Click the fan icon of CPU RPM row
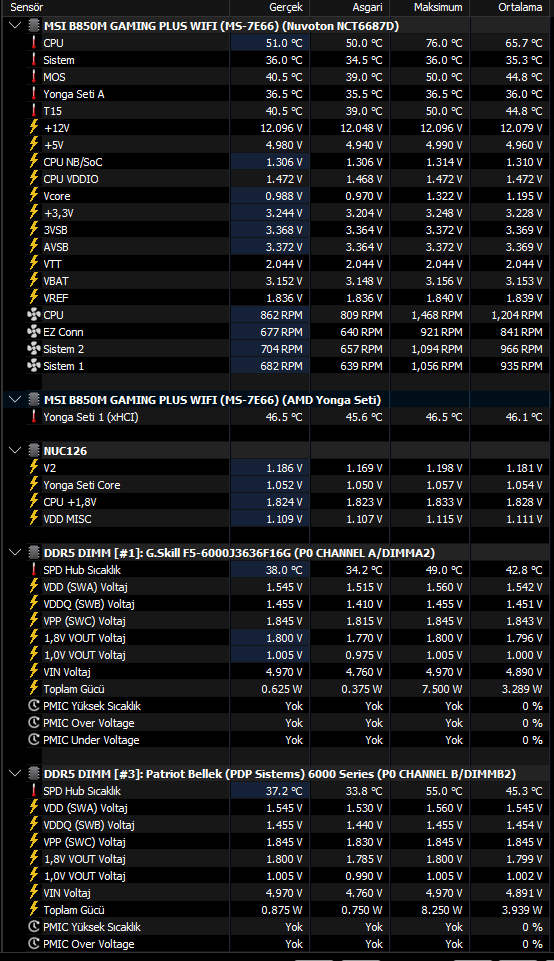 pyautogui.click(x=34, y=314)
